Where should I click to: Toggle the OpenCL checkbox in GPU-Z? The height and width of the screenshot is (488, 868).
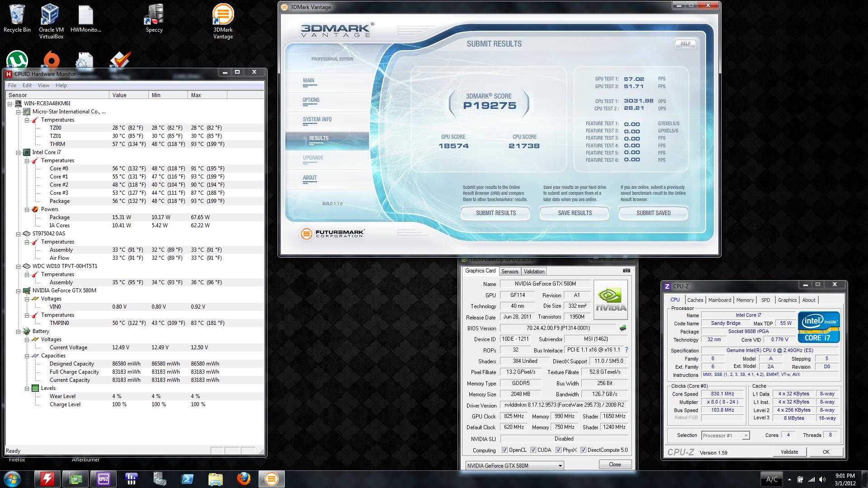[505, 450]
